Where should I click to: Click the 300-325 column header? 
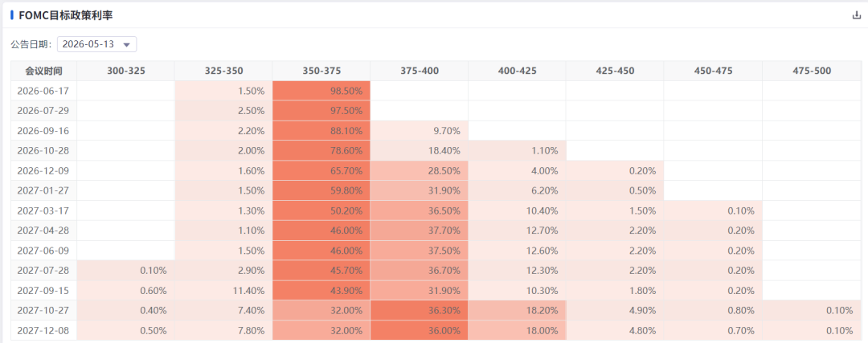(125, 71)
